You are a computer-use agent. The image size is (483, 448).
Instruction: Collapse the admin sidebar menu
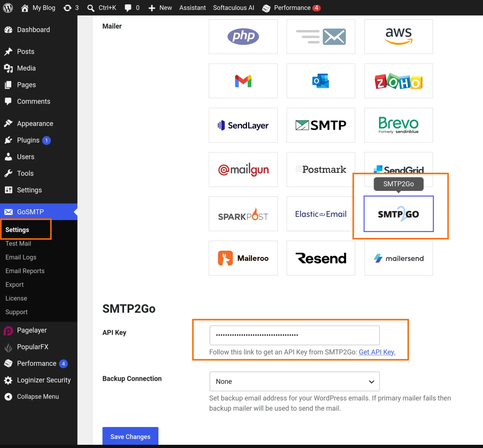(39, 396)
